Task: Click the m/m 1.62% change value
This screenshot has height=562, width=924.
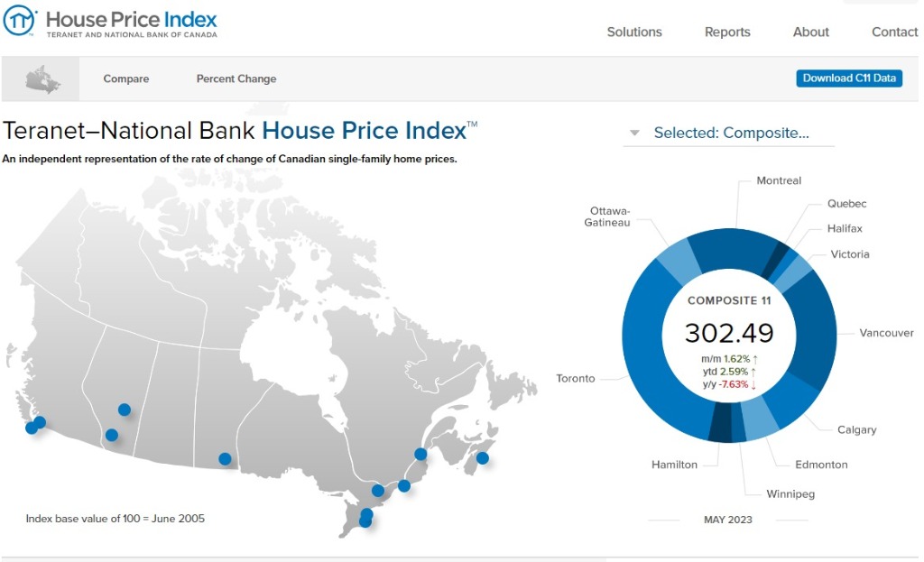Action: click(x=729, y=359)
